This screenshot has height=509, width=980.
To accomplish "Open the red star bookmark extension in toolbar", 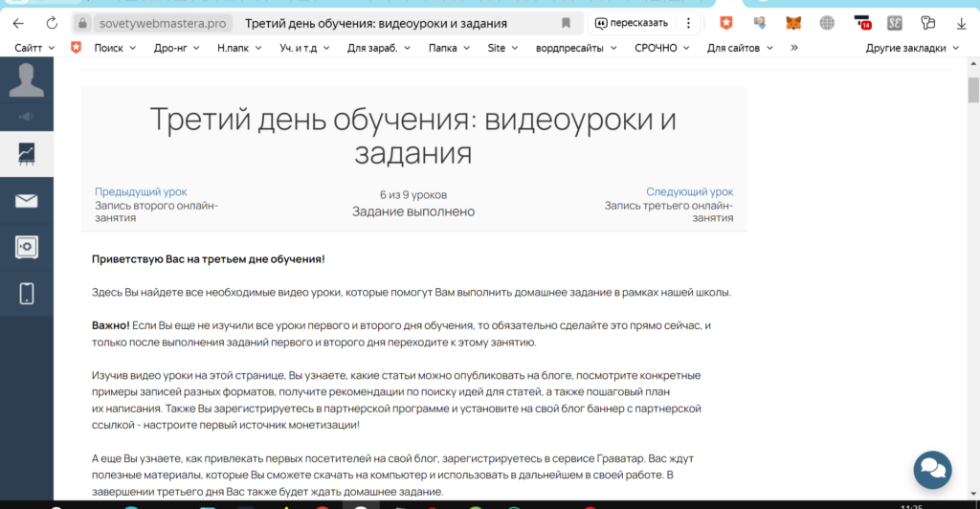I will pyautogui.click(x=725, y=23).
